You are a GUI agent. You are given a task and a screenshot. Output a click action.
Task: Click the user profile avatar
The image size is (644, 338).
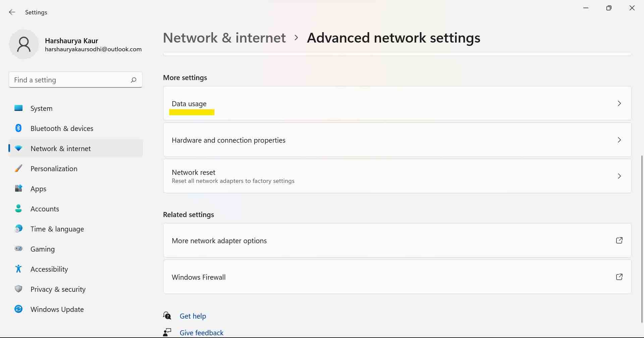(24, 44)
